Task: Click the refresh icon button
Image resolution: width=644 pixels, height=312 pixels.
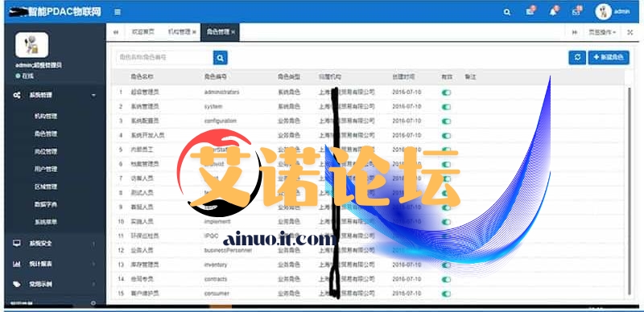Action: (577, 58)
